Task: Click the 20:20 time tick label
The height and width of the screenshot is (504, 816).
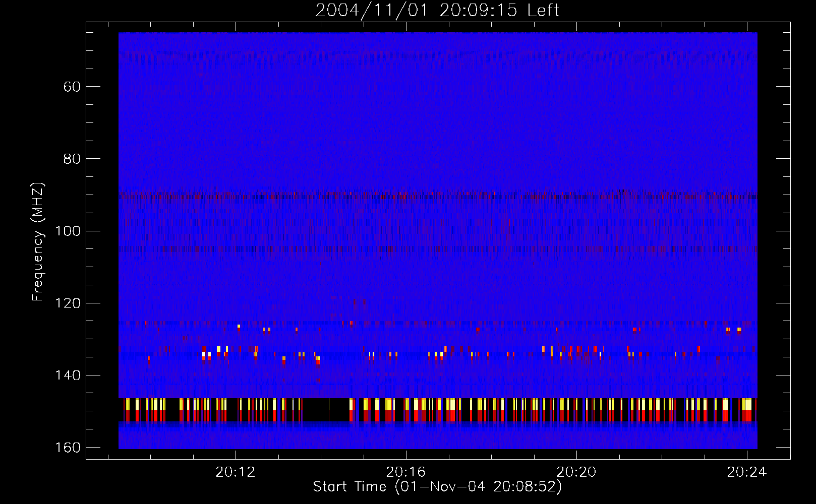Action: coord(576,472)
